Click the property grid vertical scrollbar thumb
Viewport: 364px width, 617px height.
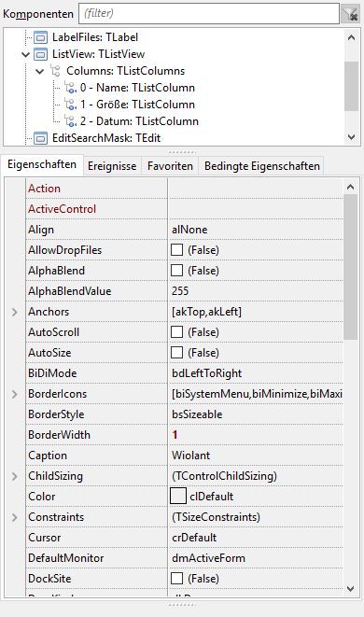[x=350, y=267]
